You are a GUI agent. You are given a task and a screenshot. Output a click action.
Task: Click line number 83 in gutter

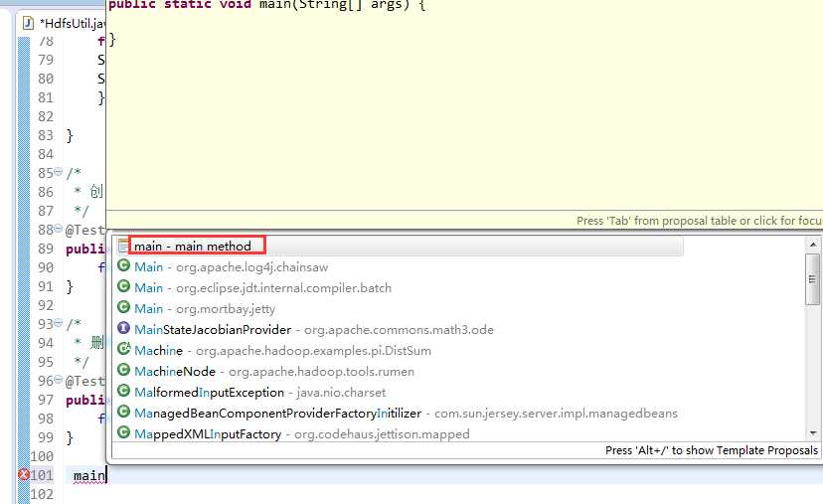46,135
